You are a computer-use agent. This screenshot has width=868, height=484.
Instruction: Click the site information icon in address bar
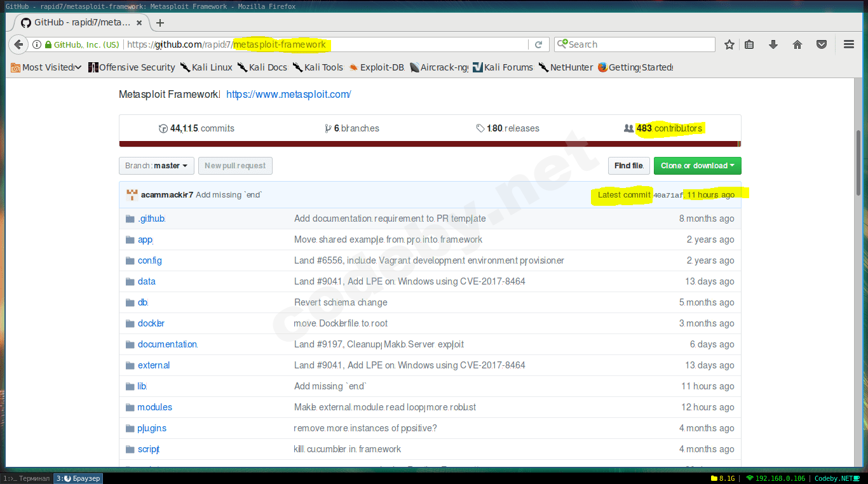(x=36, y=44)
